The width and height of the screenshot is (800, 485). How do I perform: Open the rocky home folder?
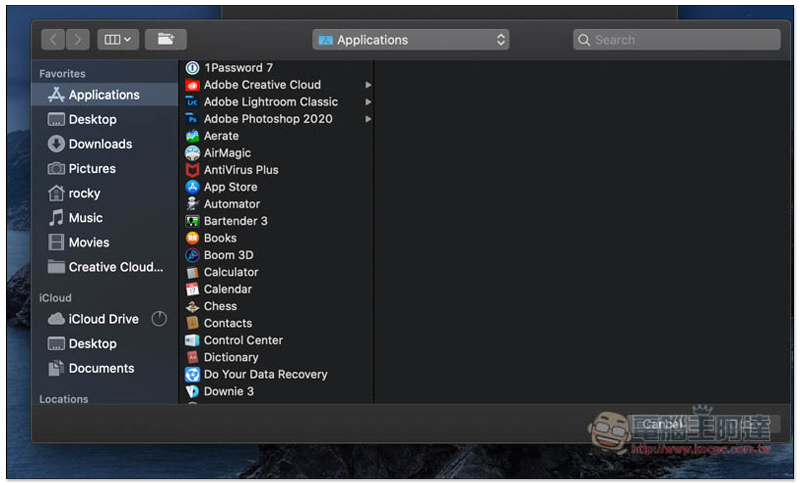(x=105, y=193)
